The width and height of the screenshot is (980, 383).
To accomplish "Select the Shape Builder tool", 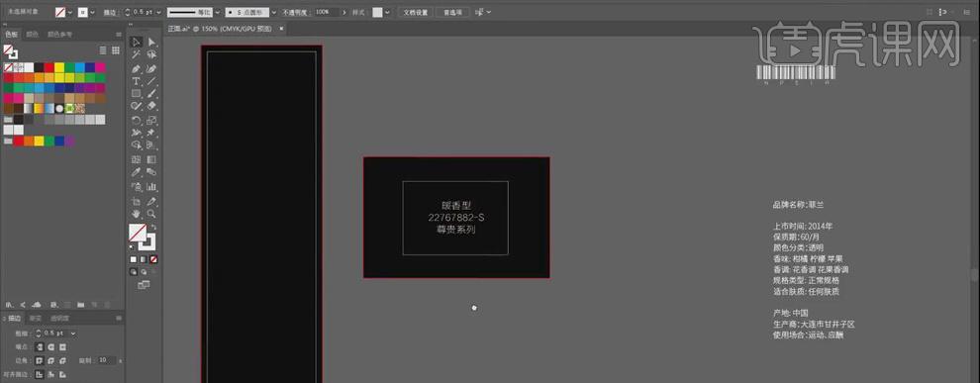I will [137, 144].
